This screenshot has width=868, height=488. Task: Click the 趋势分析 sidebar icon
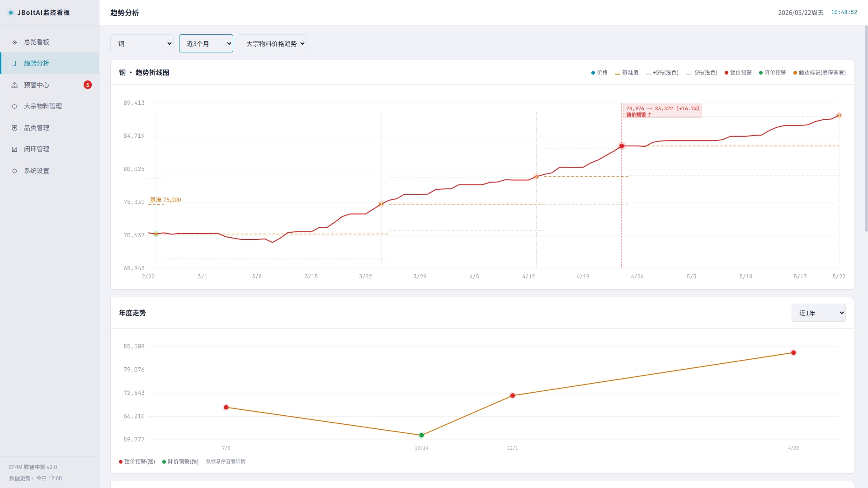coord(14,63)
